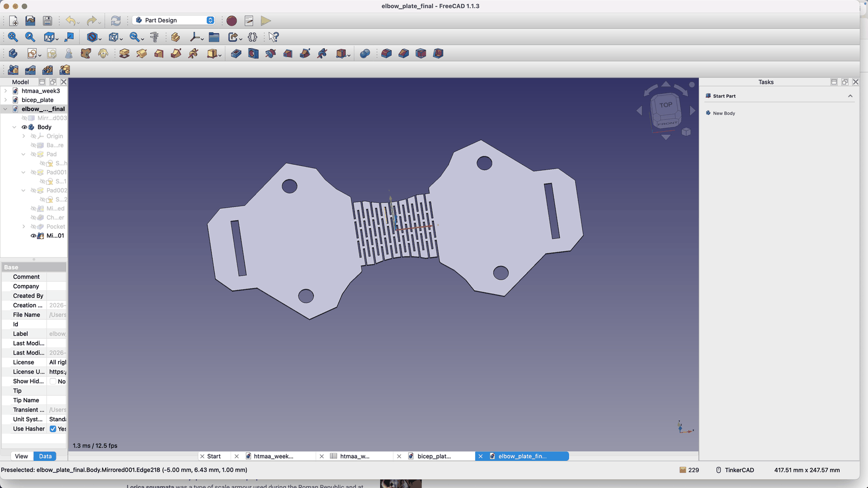Viewport: 868px width, 488px height.
Task: Click the New Body link
Action: (x=724, y=113)
